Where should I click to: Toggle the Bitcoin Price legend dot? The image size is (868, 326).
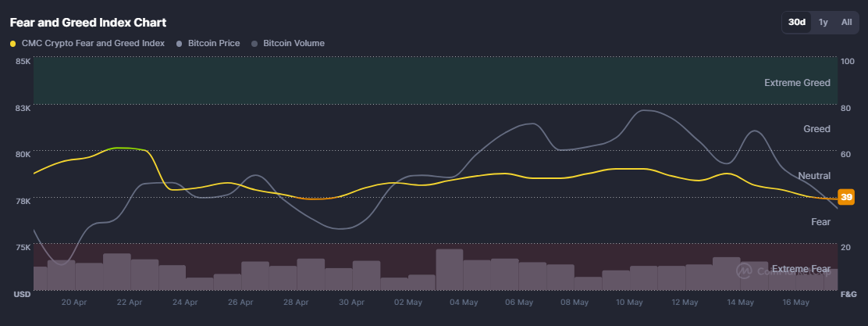point(179,43)
